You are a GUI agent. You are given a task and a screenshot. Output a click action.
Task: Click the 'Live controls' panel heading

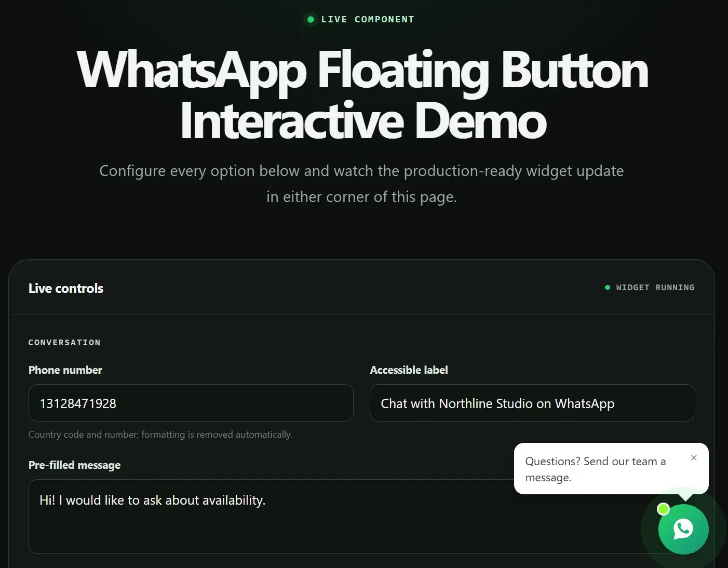[x=66, y=288]
